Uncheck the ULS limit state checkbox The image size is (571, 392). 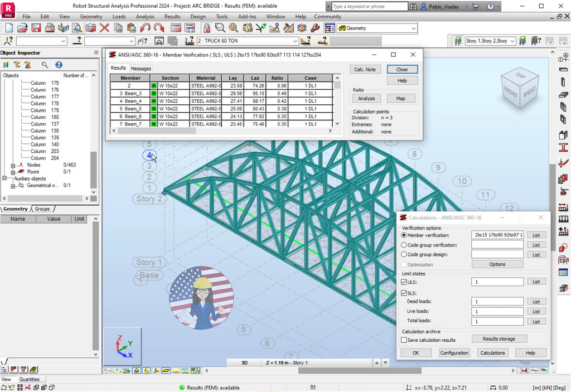404,282
